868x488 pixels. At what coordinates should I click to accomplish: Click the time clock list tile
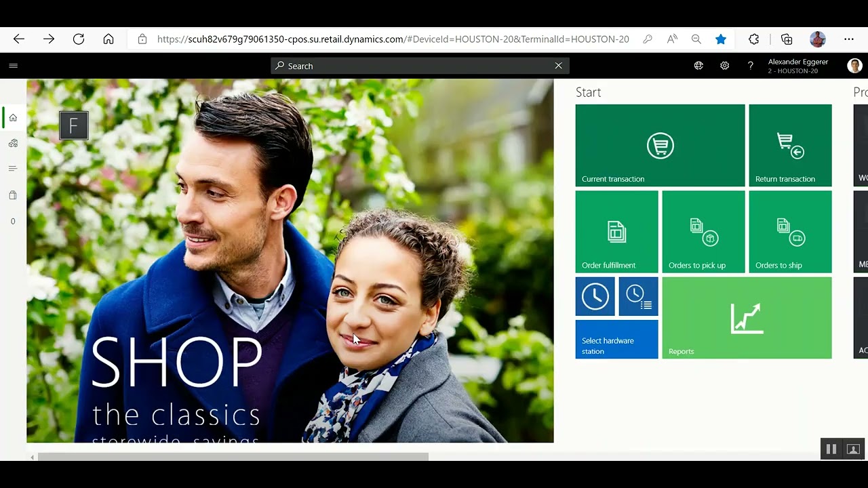click(638, 296)
